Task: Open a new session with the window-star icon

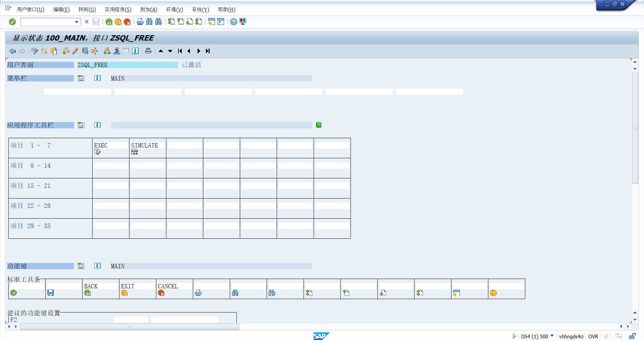Action: point(211,22)
